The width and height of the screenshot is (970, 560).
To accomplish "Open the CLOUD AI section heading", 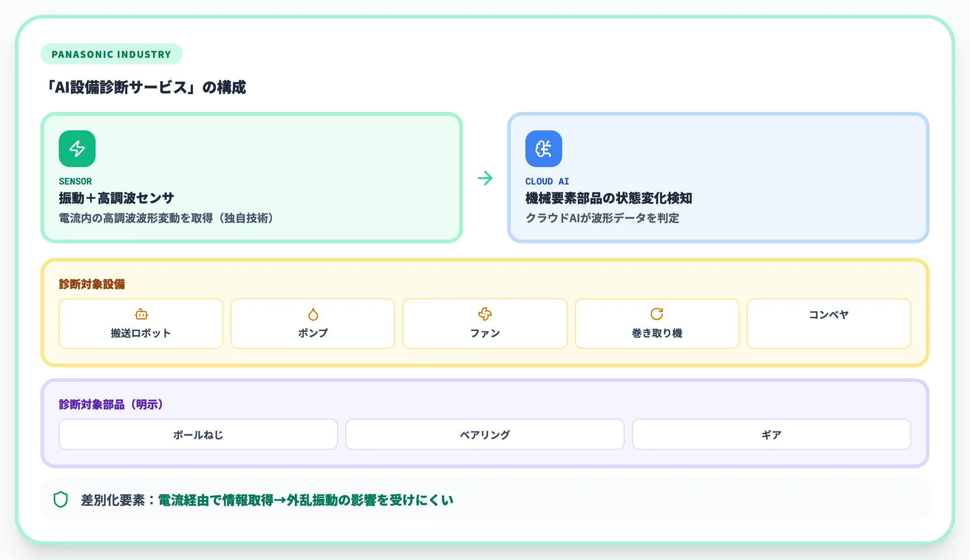I will tap(547, 181).
